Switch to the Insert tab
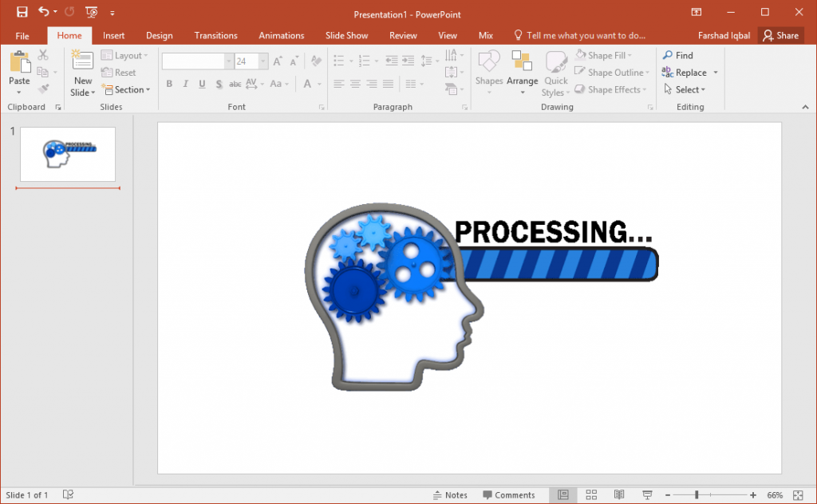This screenshot has height=504, width=817. pyautogui.click(x=113, y=35)
